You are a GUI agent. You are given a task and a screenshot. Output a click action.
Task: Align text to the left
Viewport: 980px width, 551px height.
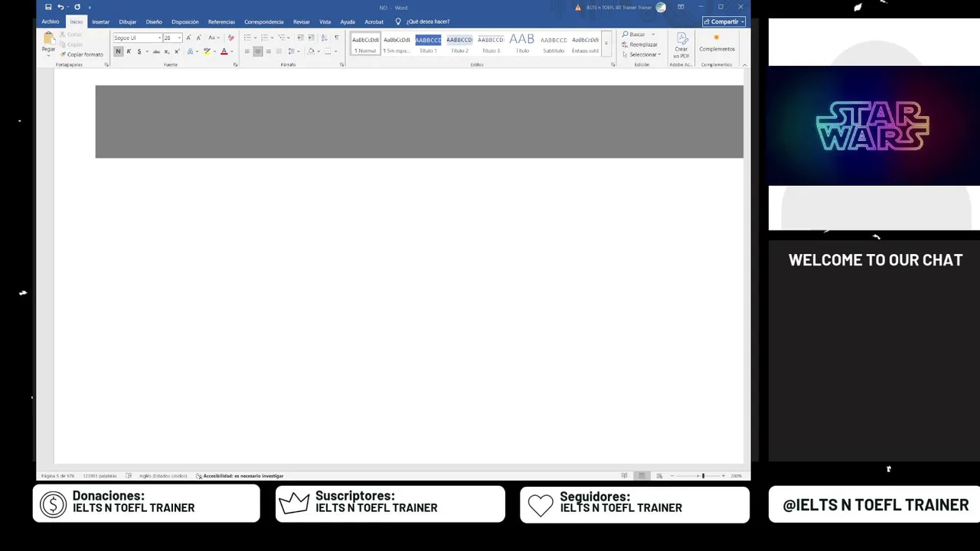[x=247, y=51]
